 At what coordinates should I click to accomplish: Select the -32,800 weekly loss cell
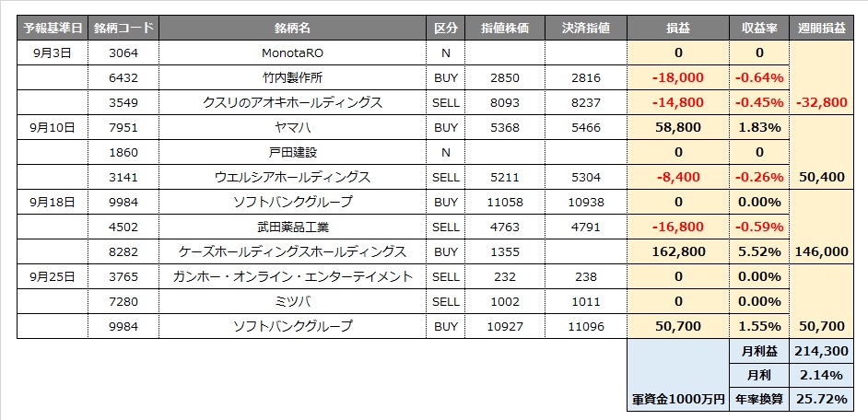tap(825, 102)
